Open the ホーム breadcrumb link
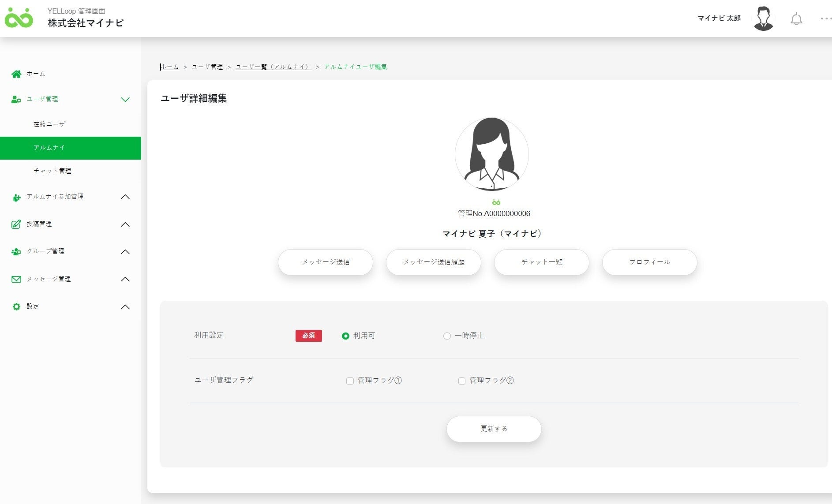Image resolution: width=832 pixels, height=504 pixels. click(x=169, y=67)
